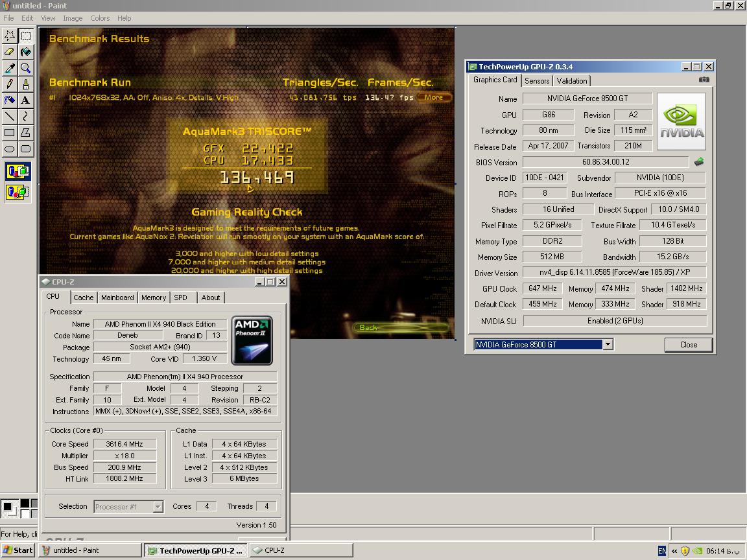Switch to the Sensors tab in GPU-Z
This screenshot has width=747, height=560.
(x=537, y=81)
